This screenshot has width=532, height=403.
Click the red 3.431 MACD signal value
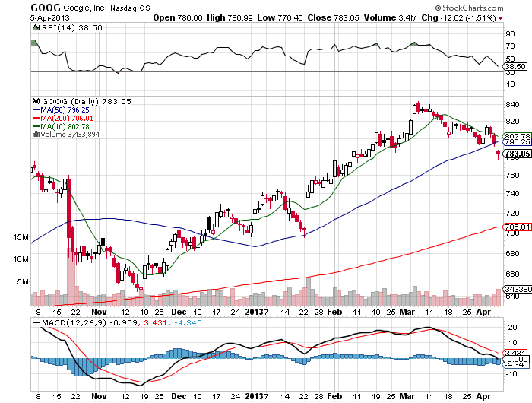[155, 322]
